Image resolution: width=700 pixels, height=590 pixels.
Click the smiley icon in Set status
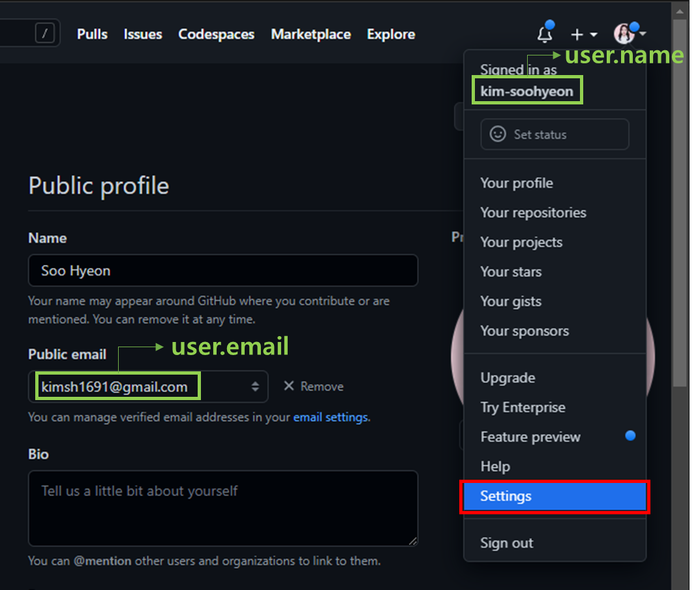498,134
